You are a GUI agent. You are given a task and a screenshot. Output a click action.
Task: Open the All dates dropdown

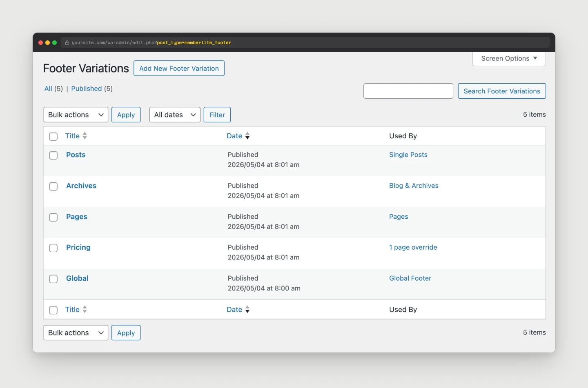[175, 115]
